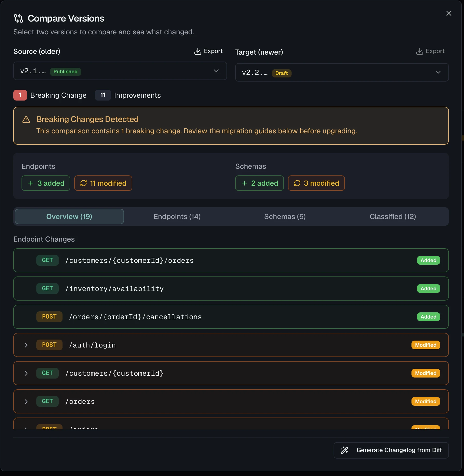Click the Breaking Changes Detected heading
This screenshot has height=476, width=464.
click(x=87, y=119)
